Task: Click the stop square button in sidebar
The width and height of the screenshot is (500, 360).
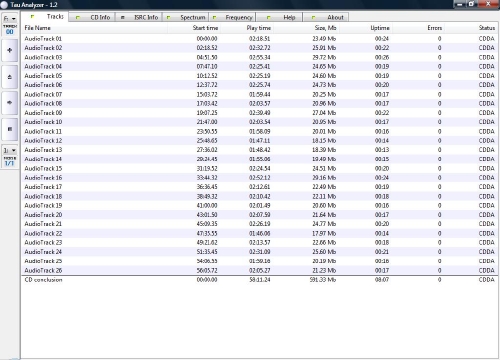Action: click(10, 129)
